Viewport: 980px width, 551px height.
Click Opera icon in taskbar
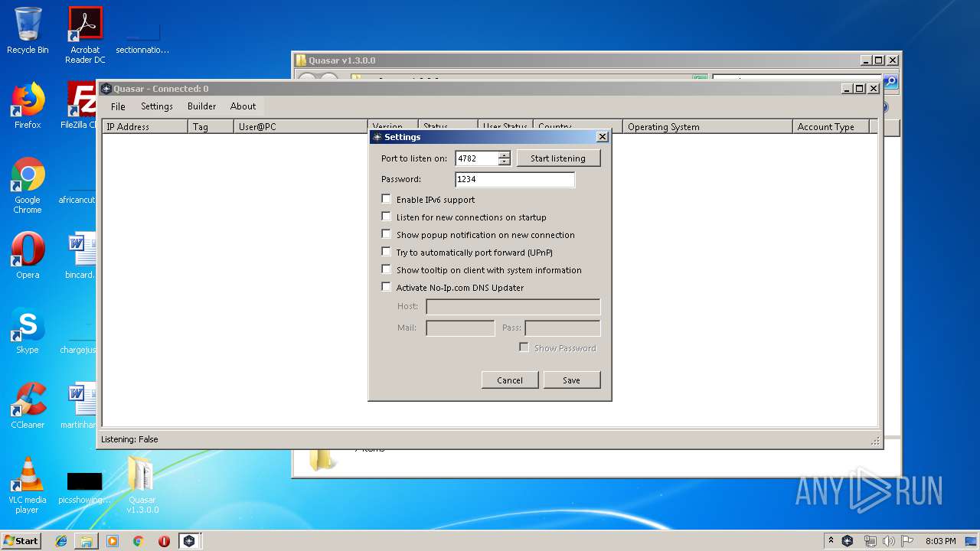[164, 541]
